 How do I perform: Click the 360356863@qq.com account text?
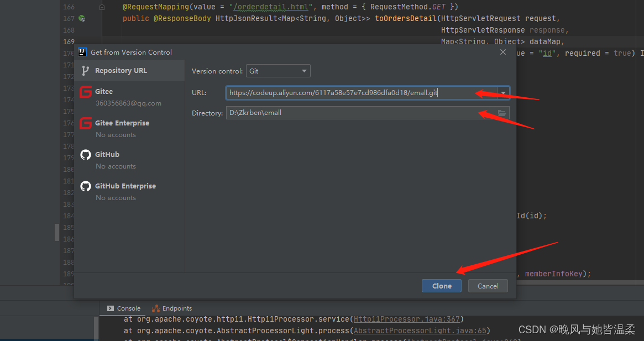[129, 103]
